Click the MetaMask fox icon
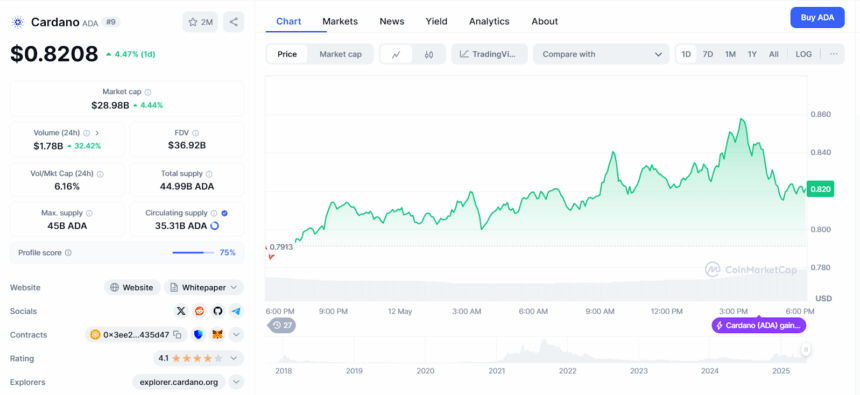The image size is (860, 395). coord(218,335)
